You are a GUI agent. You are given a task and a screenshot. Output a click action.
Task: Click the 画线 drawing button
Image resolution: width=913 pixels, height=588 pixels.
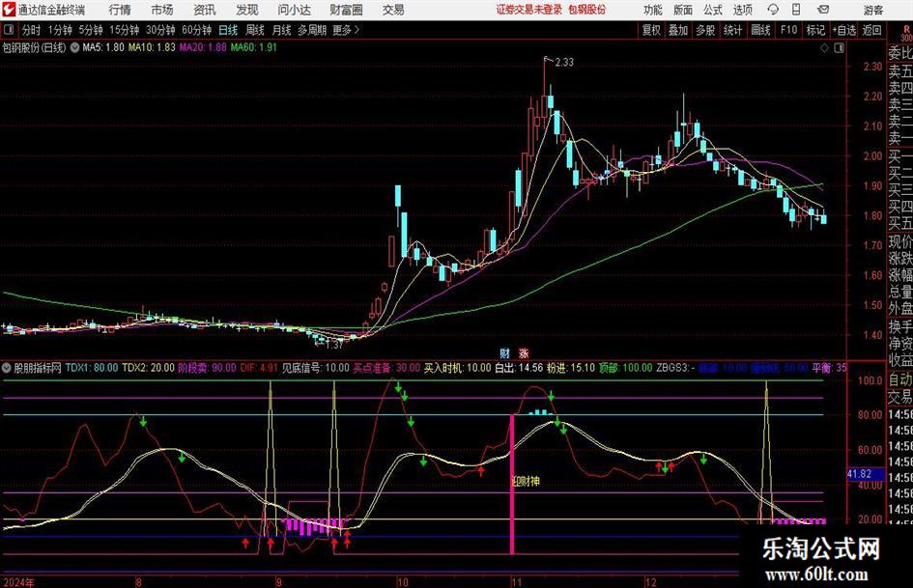click(760, 30)
